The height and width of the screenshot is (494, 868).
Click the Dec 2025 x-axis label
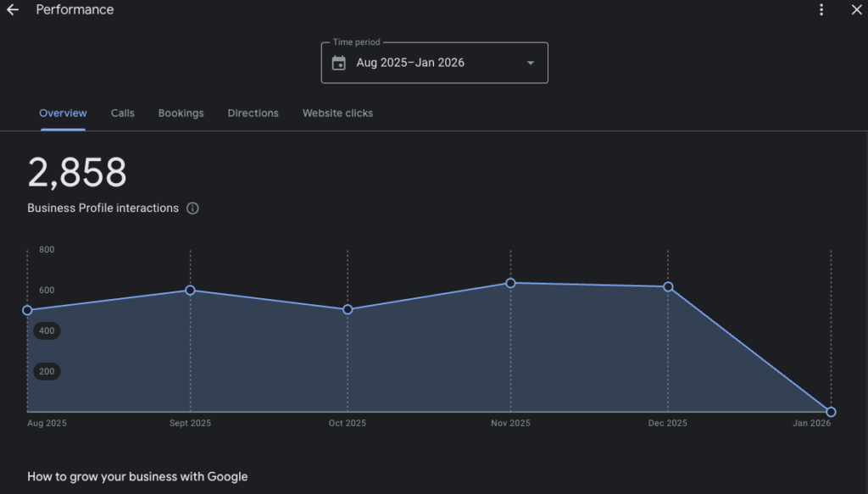(668, 423)
